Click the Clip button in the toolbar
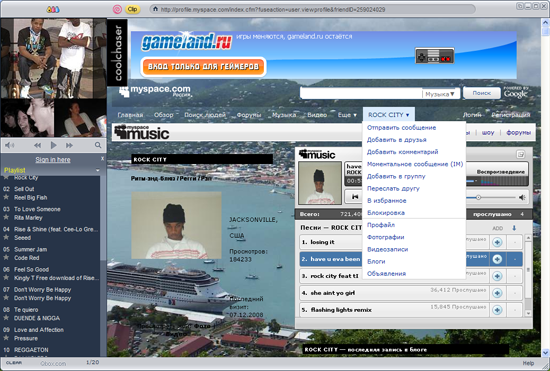Screen dimensions: 550x371 point(132,9)
